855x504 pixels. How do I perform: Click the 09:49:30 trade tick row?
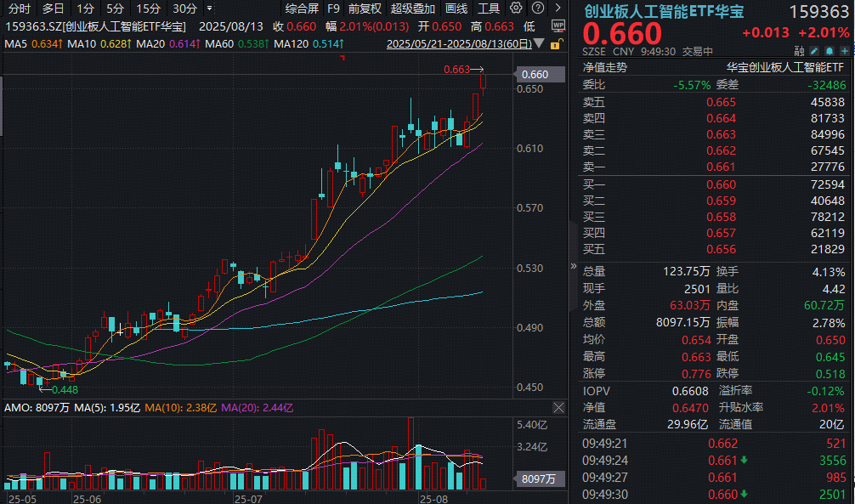coord(714,494)
